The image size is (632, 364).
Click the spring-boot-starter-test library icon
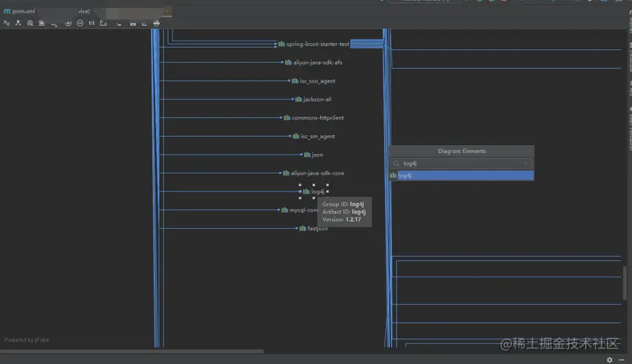281,44
